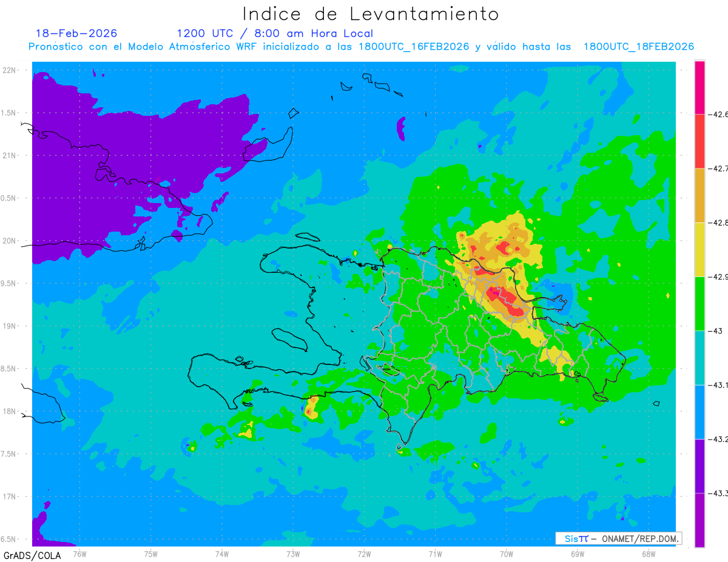Click the '74W' longitude label
Screen dimensions: 728x562
[222, 554]
